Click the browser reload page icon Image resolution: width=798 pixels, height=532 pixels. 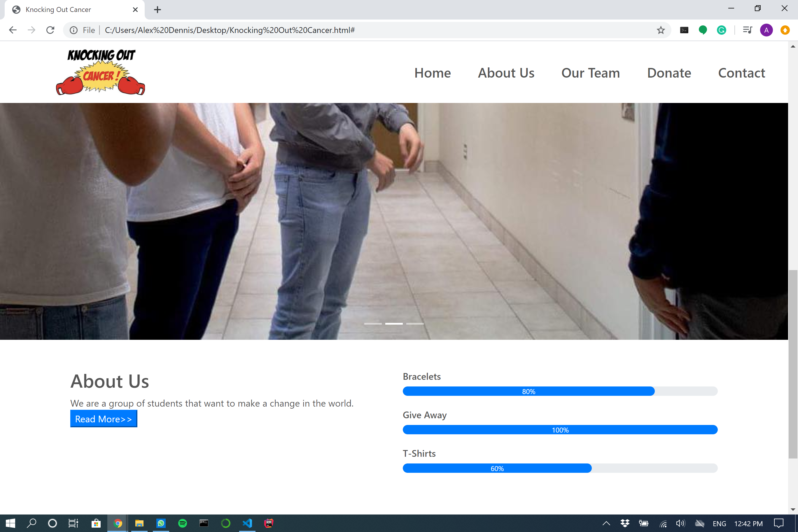pyautogui.click(x=50, y=30)
